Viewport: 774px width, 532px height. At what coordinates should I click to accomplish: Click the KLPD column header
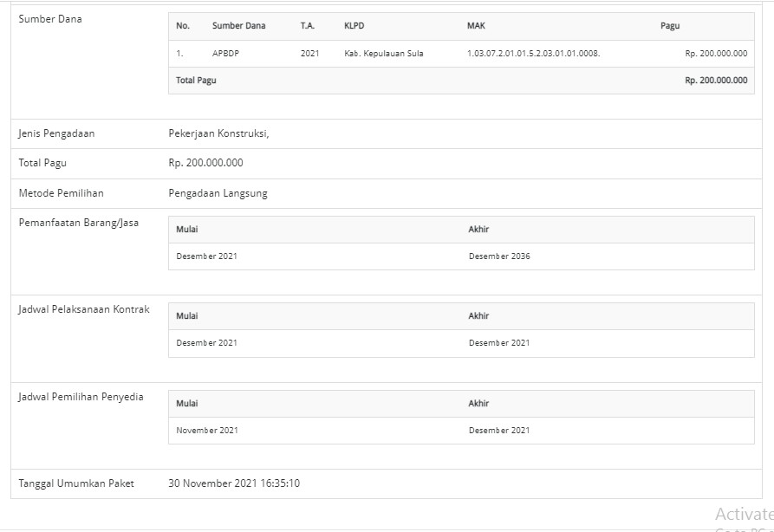(x=354, y=26)
